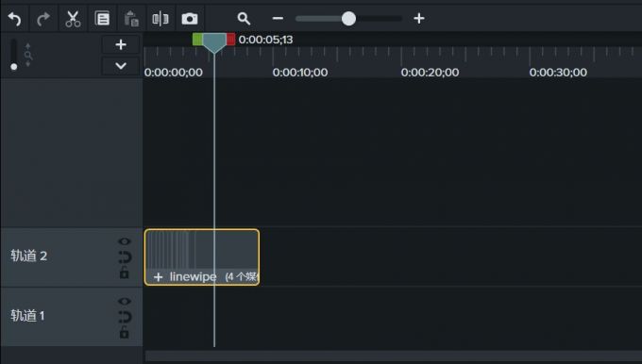Select the 轨道 1 track label

pyautogui.click(x=27, y=316)
